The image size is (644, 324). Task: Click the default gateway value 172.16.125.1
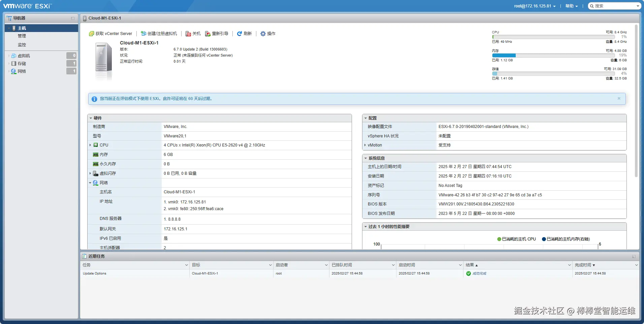click(x=175, y=229)
